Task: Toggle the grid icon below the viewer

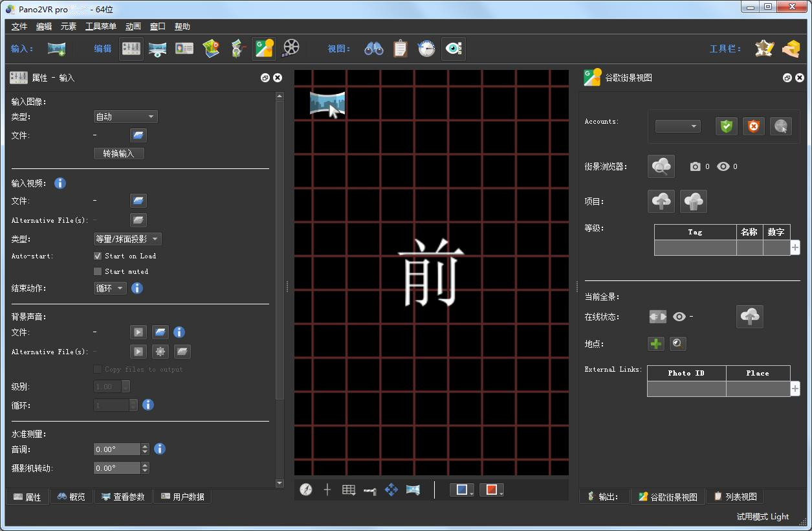Action: (x=349, y=490)
